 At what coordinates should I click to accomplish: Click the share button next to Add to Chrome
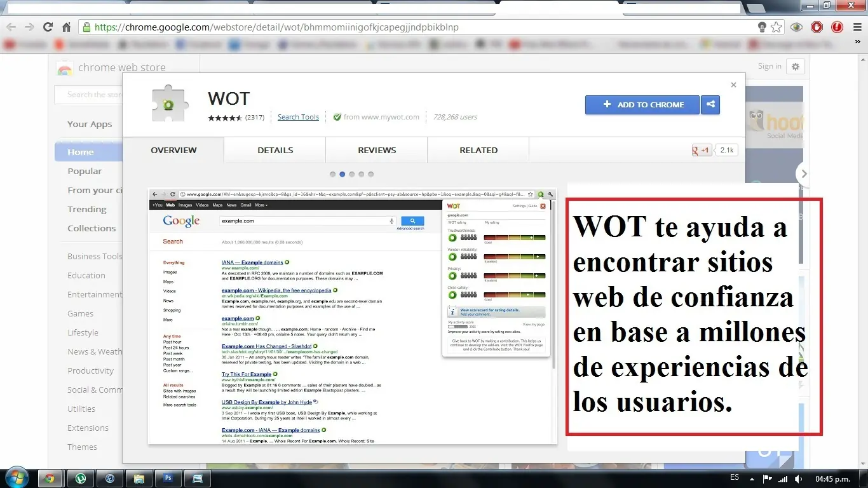(x=710, y=105)
